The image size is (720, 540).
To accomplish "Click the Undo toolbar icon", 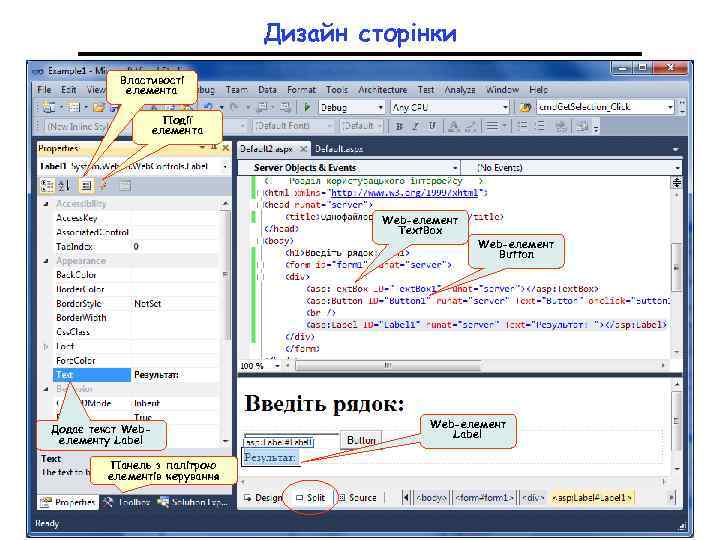I will point(208,107).
